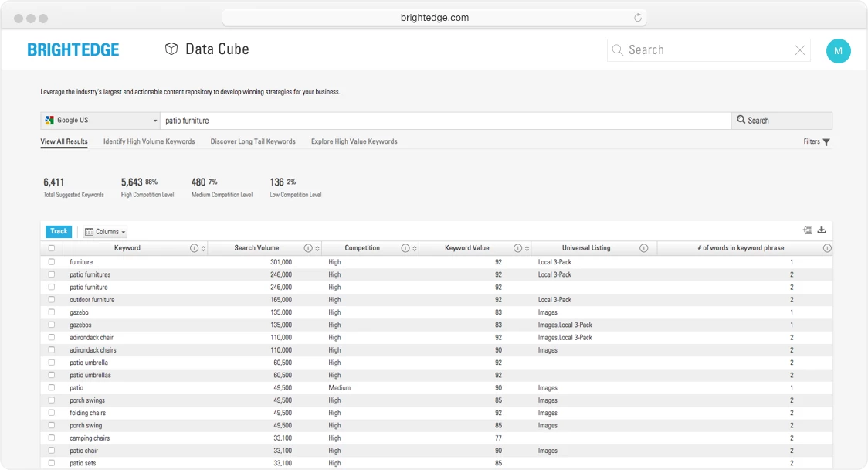
Task: Open the Google US search engine dropdown
Action: click(x=100, y=121)
